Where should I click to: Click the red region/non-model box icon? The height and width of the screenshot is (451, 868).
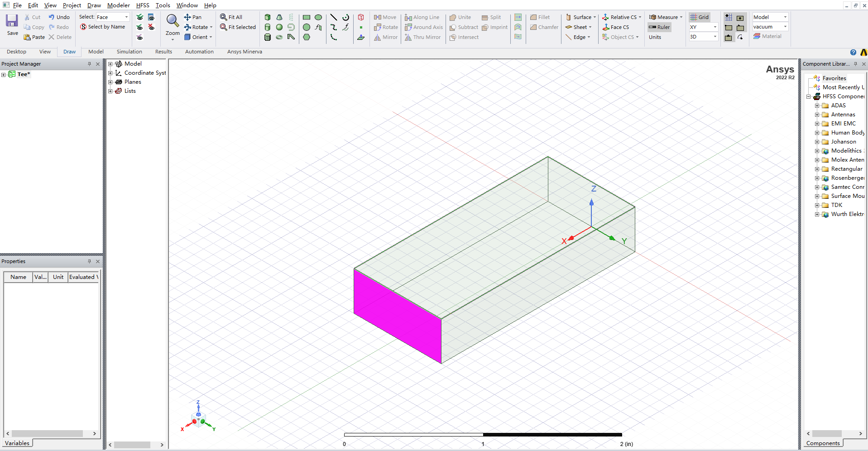pyautogui.click(x=361, y=17)
